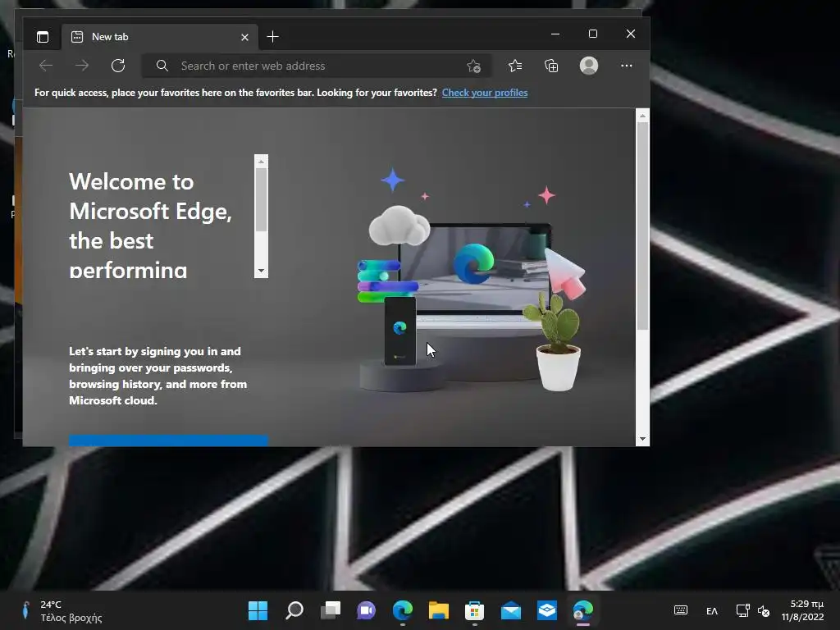Switch input language ΕΛ indicator
Image resolution: width=840 pixels, height=630 pixels.
(x=711, y=610)
